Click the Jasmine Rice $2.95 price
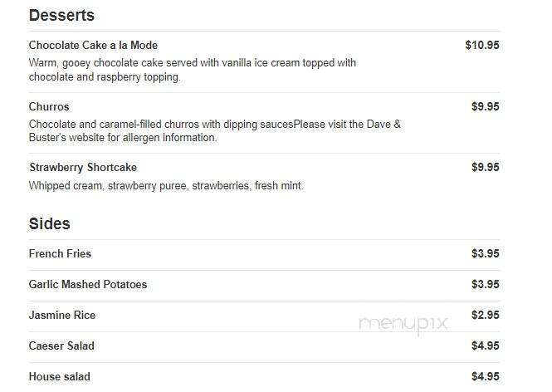552x392 pixels. pyautogui.click(x=485, y=315)
